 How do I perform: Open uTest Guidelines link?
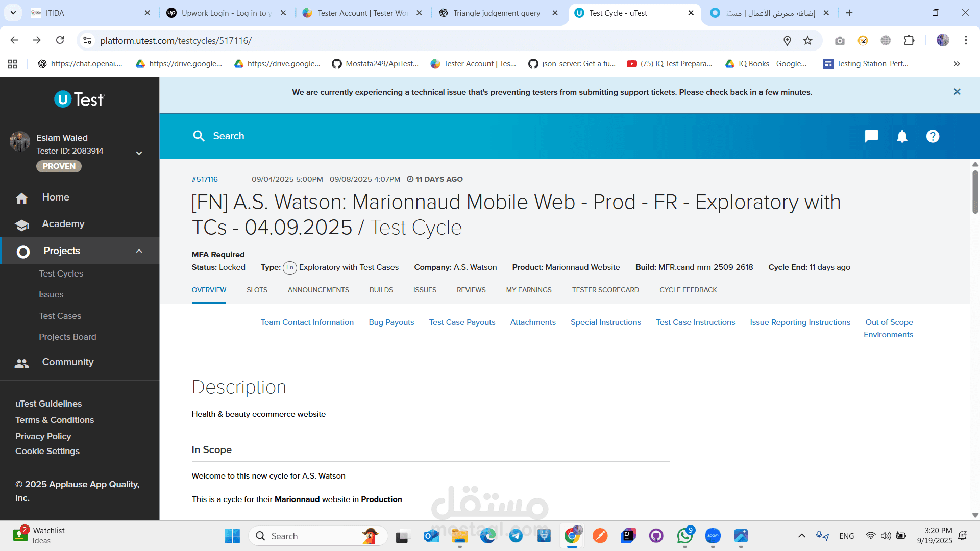click(x=48, y=404)
